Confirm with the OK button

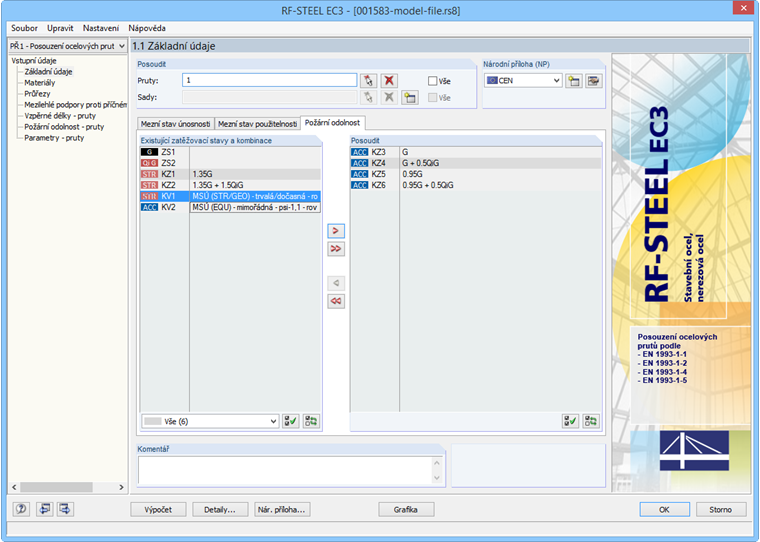[665, 510]
